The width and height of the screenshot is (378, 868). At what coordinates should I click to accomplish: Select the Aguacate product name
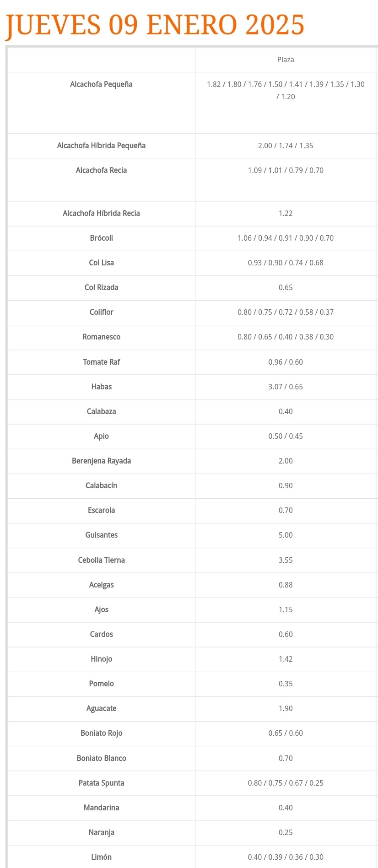(x=102, y=709)
